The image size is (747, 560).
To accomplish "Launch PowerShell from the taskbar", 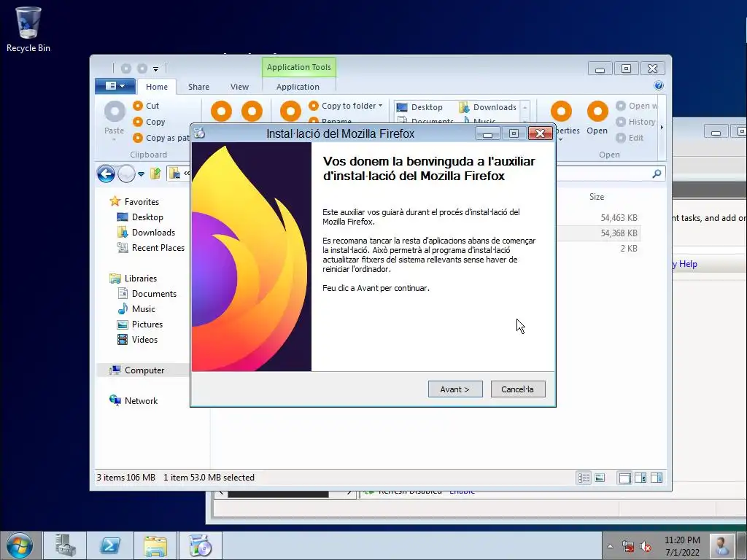I will 109,545.
